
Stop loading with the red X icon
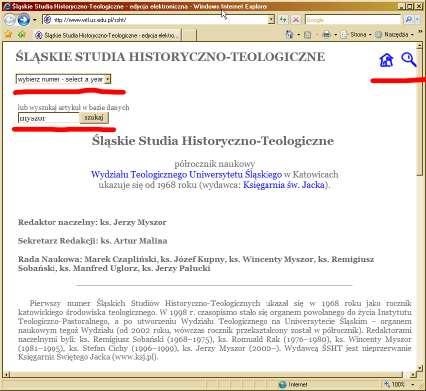pyautogui.click(x=295, y=20)
